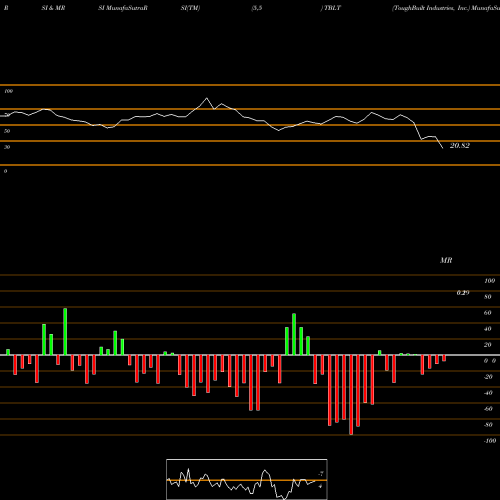Click the 'SI MunafaSutraR' header text

123,8
